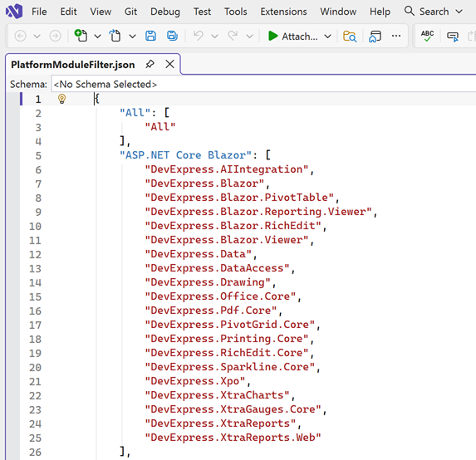
Task: Click the "DevExpress.Blazor.Viewer" string
Action: (x=227, y=240)
